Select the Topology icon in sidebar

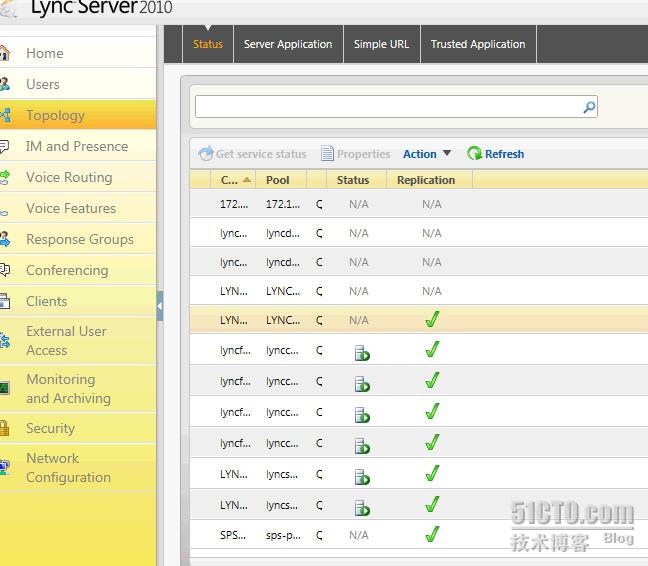pos(5,115)
